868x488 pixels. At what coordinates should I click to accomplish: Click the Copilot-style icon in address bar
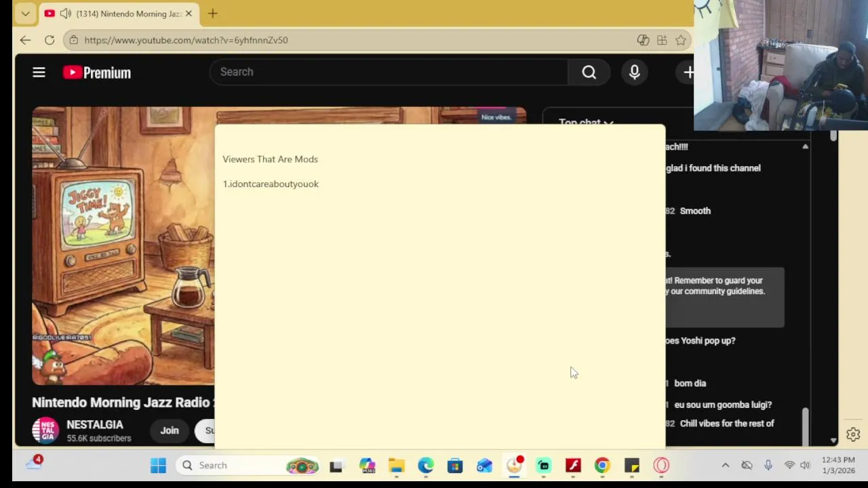[x=643, y=40]
